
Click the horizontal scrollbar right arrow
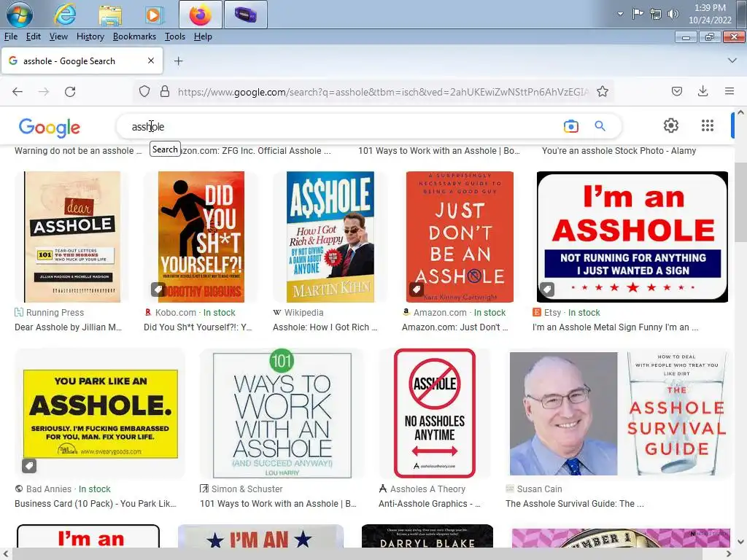point(729,554)
